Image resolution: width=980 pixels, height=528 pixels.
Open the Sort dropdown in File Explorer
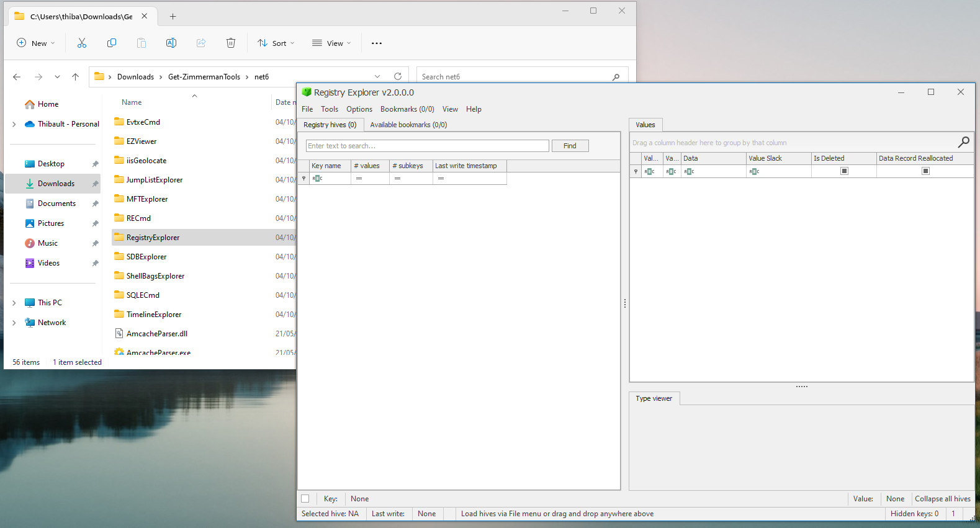coord(276,43)
